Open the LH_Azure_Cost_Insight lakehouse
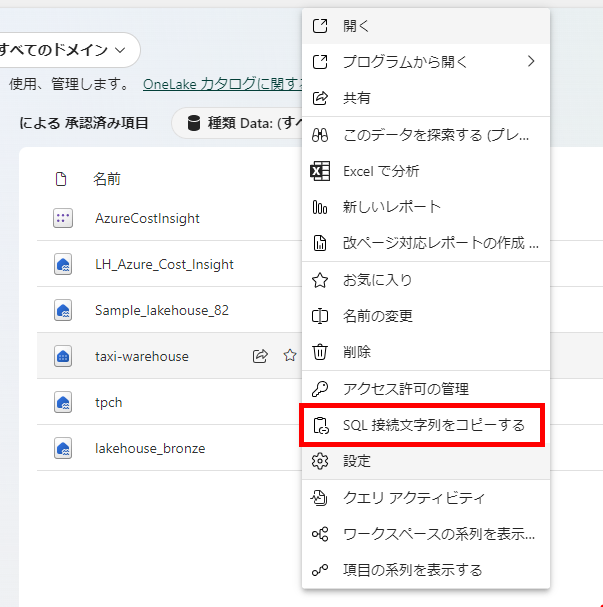The width and height of the screenshot is (603, 607). [164, 264]
